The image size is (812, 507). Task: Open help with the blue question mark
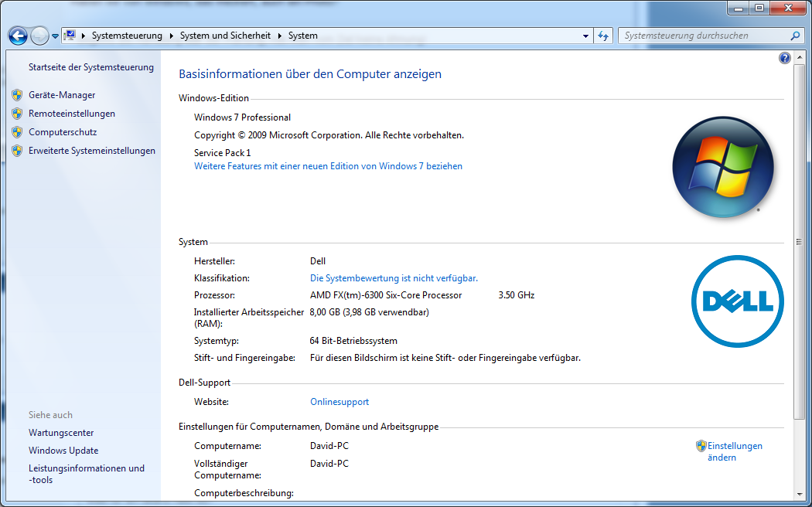pyautogui.click(x=785, y=58)
